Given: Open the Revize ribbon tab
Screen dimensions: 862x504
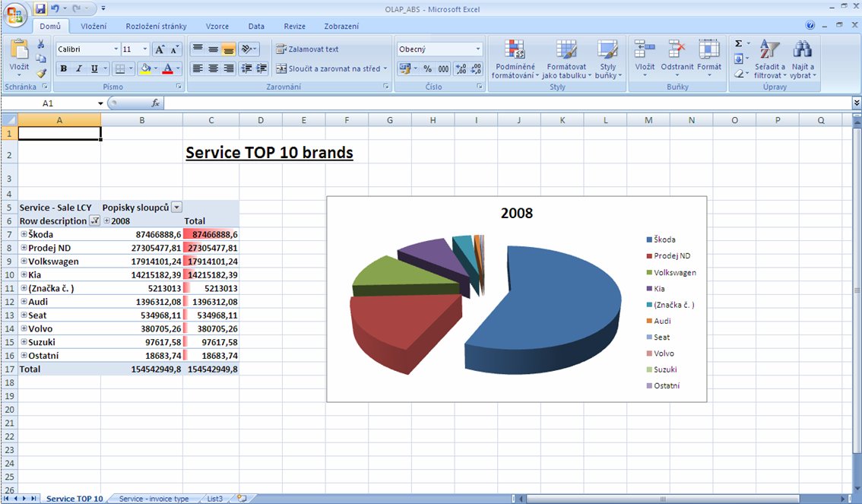Looking at the screenshot, I should 295,26.
